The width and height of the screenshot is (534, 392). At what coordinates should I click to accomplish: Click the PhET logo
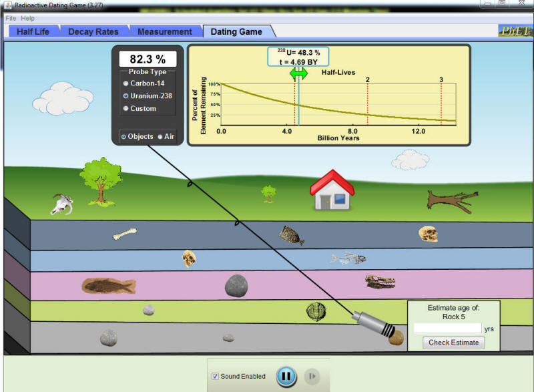[515, 31]
